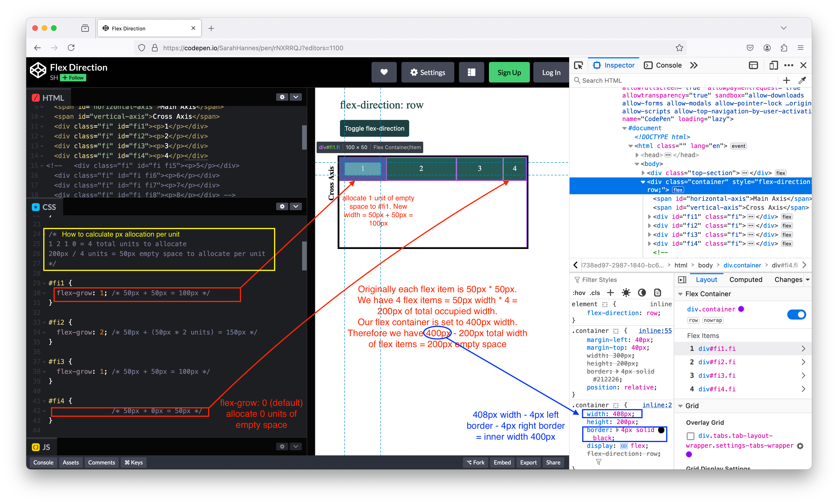Click purple div.container overlay color swatch

(741, 309)
